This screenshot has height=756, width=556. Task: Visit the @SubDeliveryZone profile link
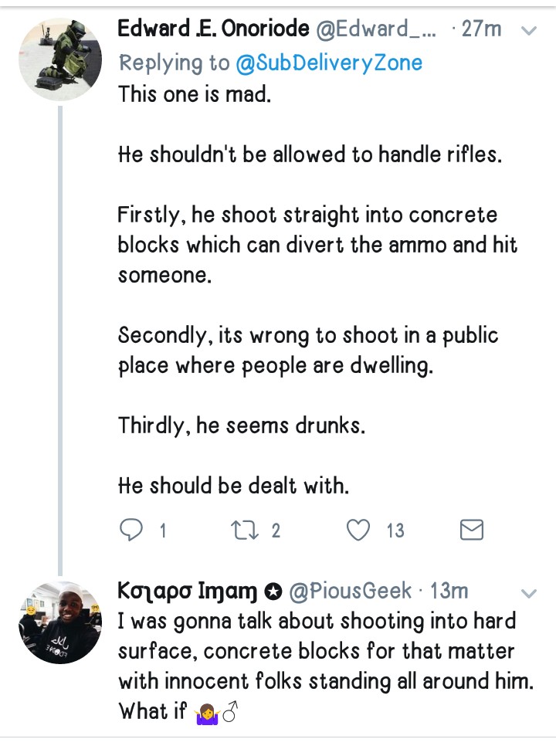point(330,63)
